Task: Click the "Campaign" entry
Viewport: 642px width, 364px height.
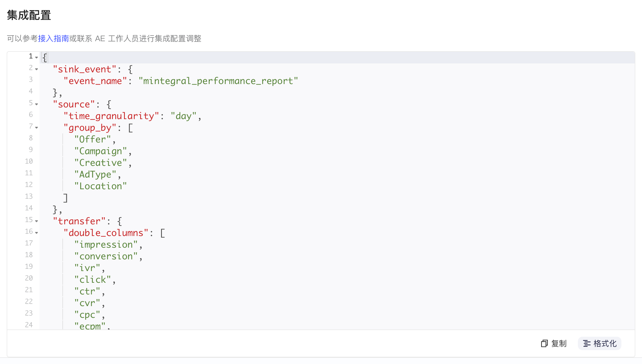Action: [x=101, y=151]
